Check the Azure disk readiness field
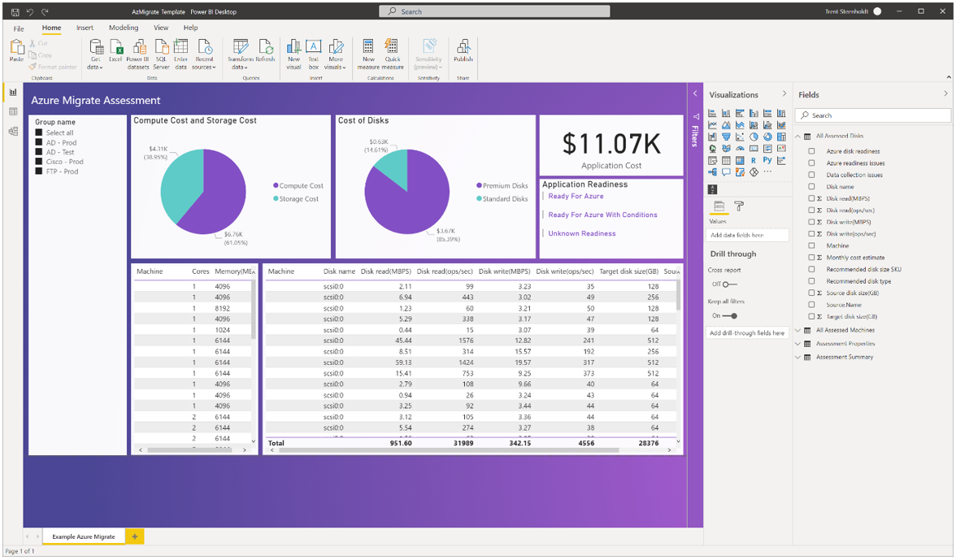Screen dimensions: 956x560 point(811,151)
